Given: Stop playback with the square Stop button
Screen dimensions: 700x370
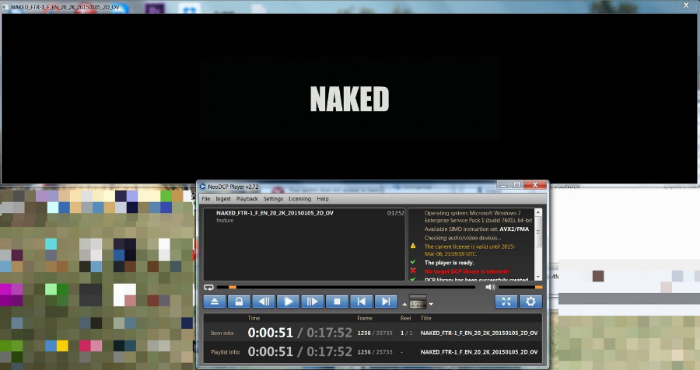Looking at the screenshot, I should (x=337, y=302).
